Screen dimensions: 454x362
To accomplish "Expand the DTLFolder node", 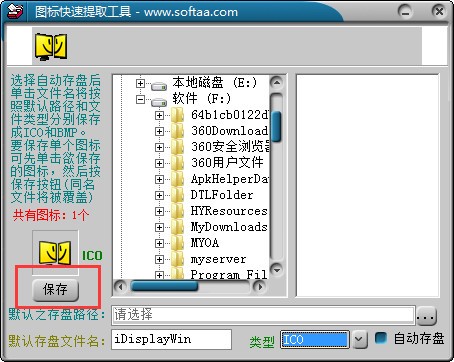I will pyautogui.click(x=159, y=195).
